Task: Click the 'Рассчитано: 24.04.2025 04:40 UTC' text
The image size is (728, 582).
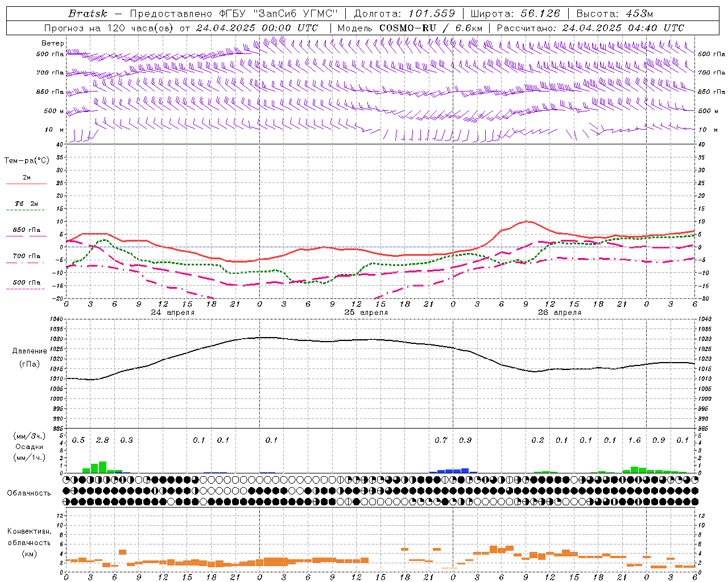Action: point(590,28)
